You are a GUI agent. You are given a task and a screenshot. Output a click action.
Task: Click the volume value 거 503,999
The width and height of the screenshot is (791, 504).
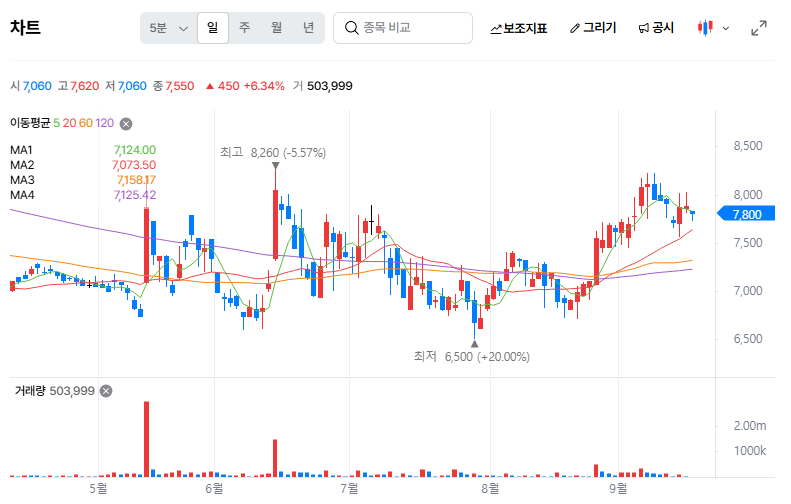click(323, 86)
